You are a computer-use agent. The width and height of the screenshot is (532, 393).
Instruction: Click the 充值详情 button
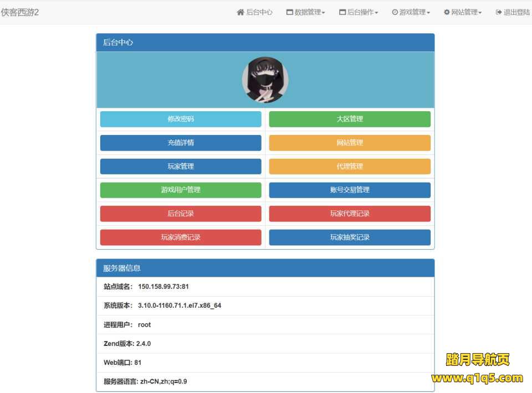[x=180, y=142]
